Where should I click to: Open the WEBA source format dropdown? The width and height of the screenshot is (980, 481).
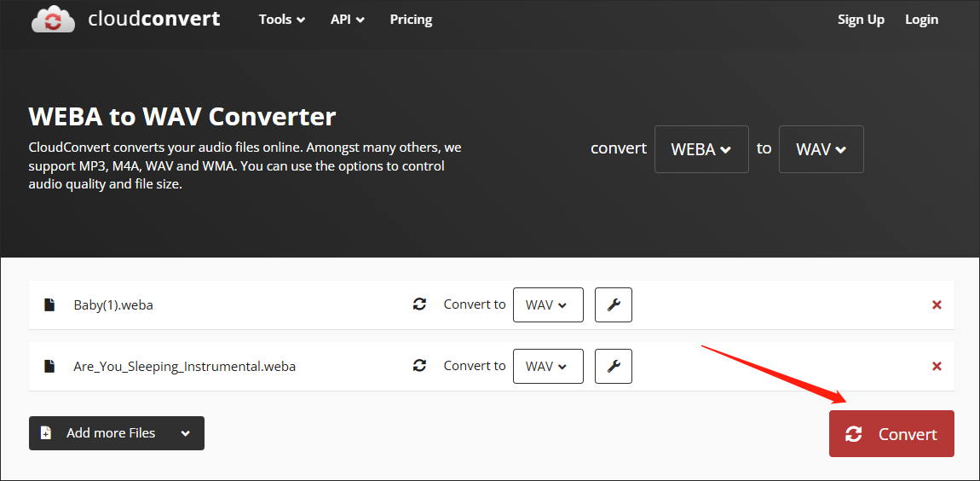point(701,149)
